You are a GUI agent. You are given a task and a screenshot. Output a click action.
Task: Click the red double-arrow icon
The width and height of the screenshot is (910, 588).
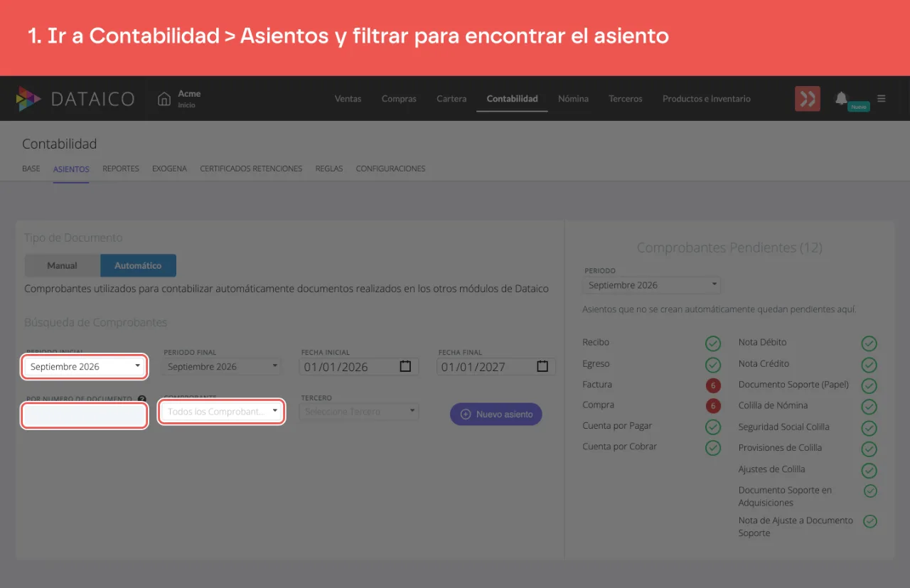[x=808, y=99]
